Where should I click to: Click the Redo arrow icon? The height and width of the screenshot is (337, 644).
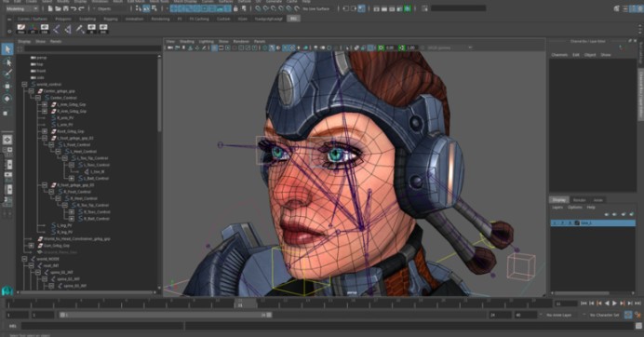coord(81,8)
